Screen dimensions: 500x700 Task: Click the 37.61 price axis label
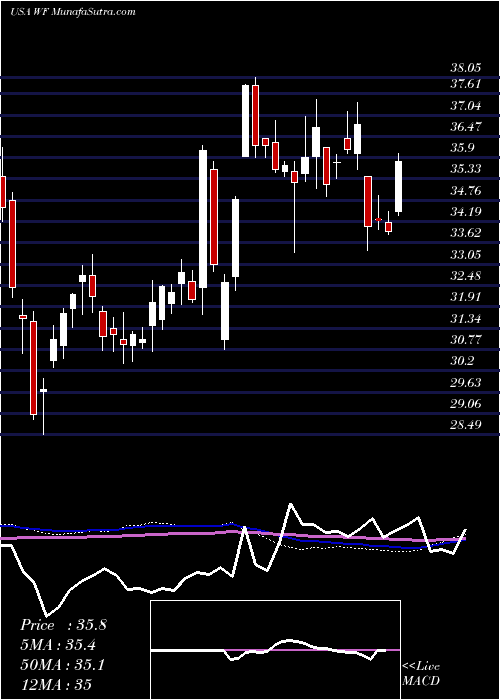click(x=465, y=84)
